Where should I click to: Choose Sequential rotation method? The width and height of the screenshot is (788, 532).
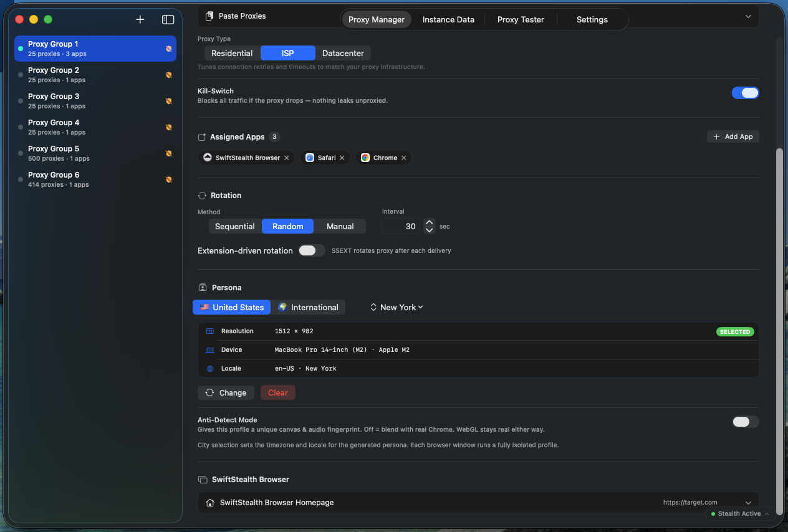point(235,226)
